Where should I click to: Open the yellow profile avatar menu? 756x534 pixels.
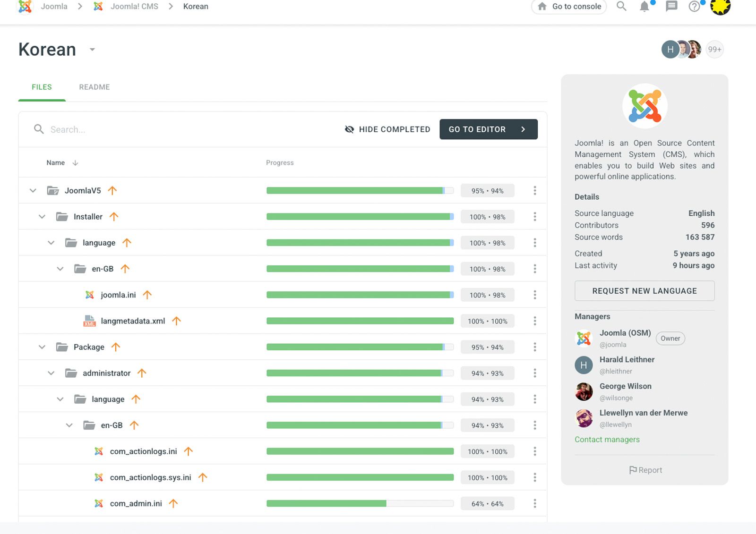721,6
